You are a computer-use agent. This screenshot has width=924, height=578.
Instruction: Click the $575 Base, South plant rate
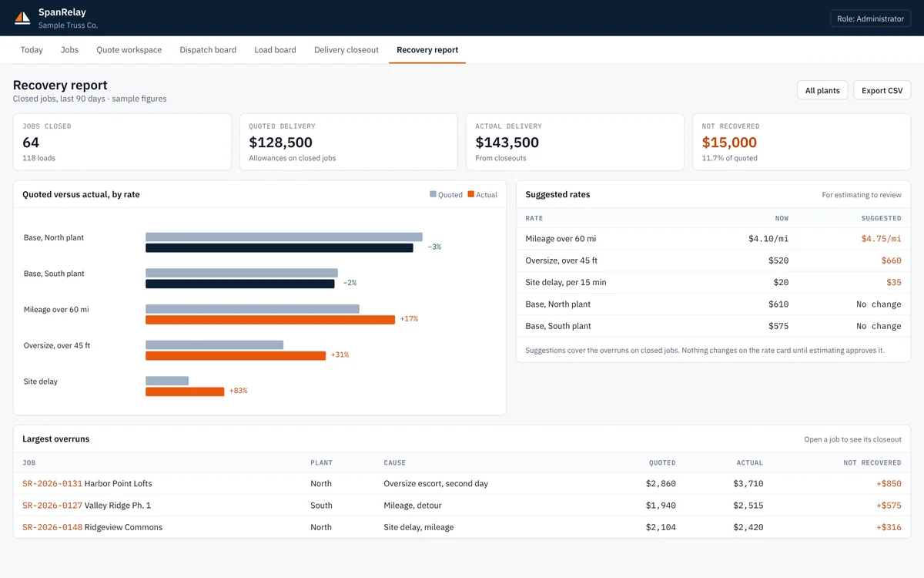tap(778, 326)
